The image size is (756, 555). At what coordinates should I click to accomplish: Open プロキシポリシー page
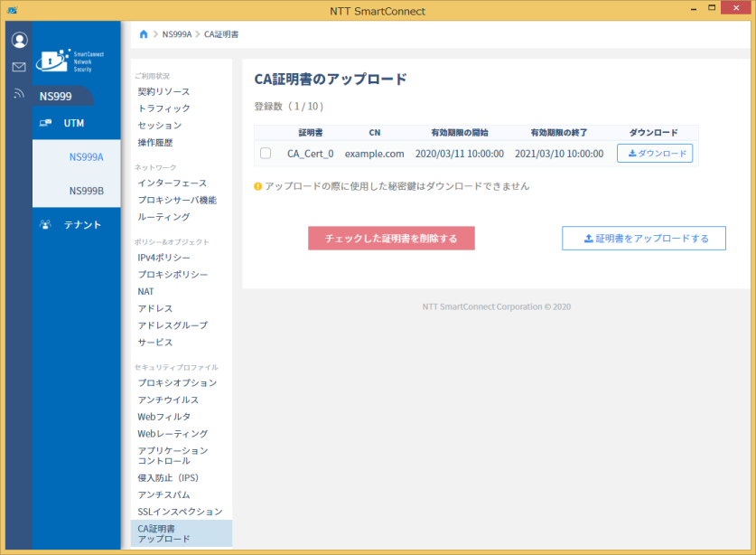173,275
